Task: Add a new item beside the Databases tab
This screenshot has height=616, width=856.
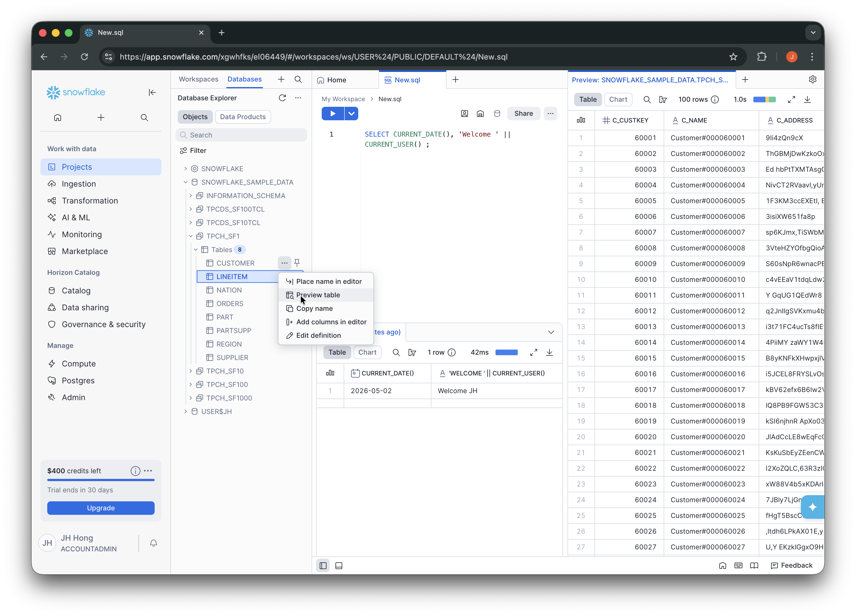Action: (281, 79)
